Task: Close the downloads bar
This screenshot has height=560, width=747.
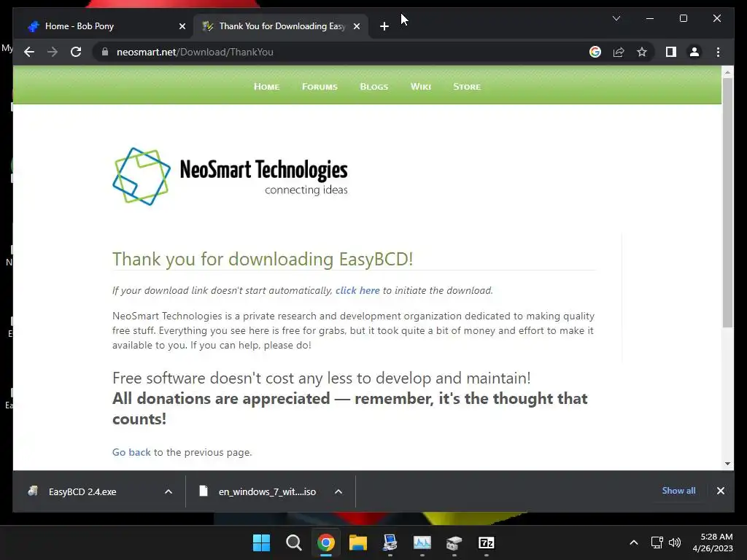Action: point(720,491)
